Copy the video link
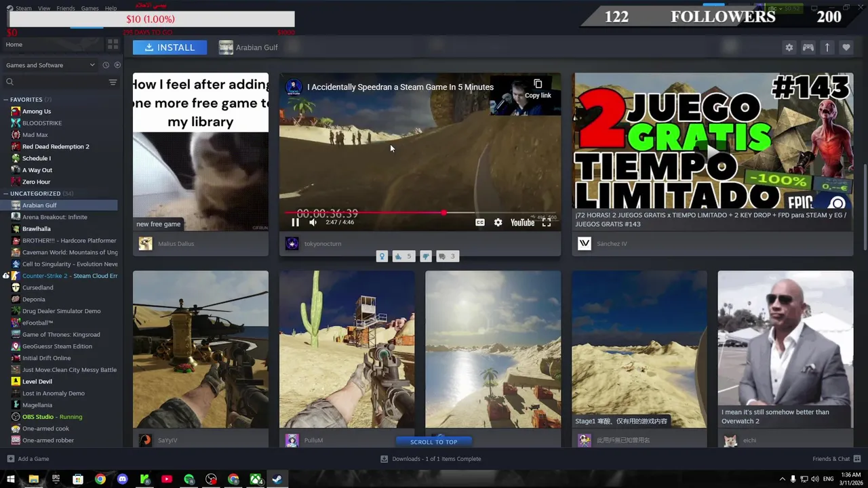This screenshot has width=868, height=488. point(538,89)
